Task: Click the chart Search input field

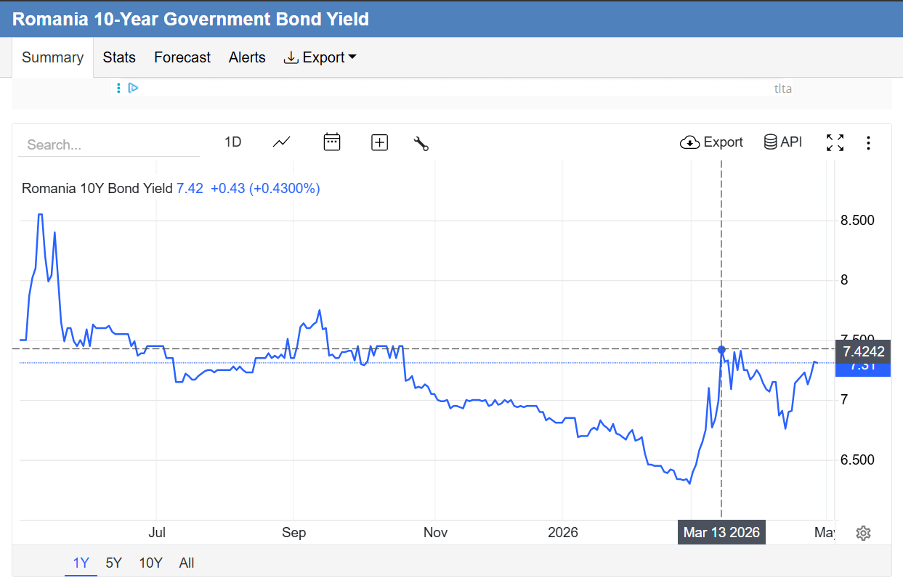Action: pyautogui.click(x=109, y=144)
